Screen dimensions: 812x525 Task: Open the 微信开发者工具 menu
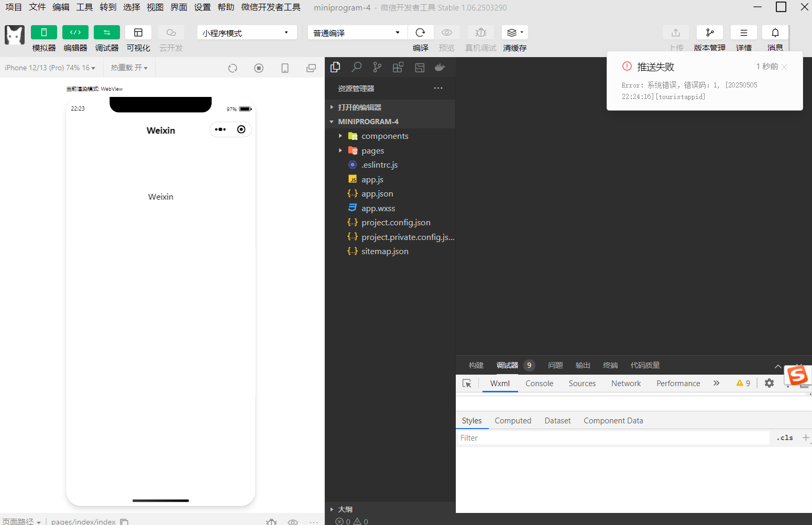(x=271, y=7)
